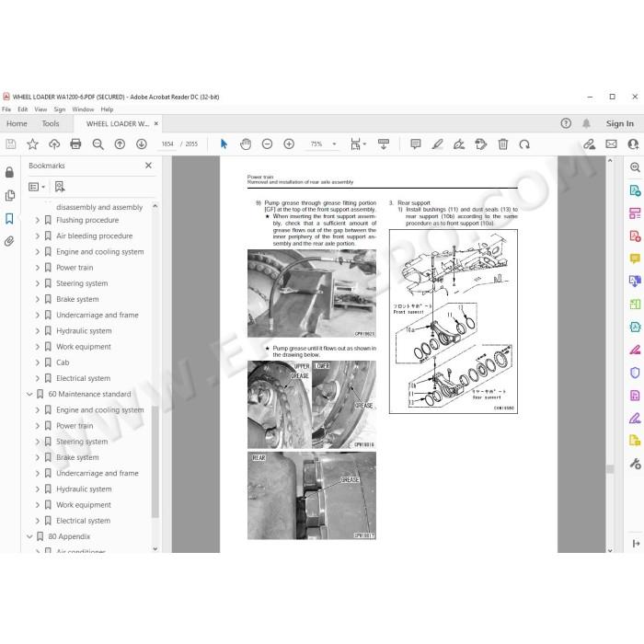Go to previous page arrow

point(120,144)
